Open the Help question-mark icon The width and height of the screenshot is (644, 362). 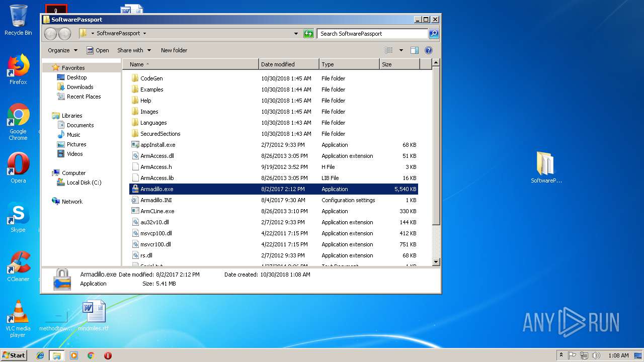429,50
